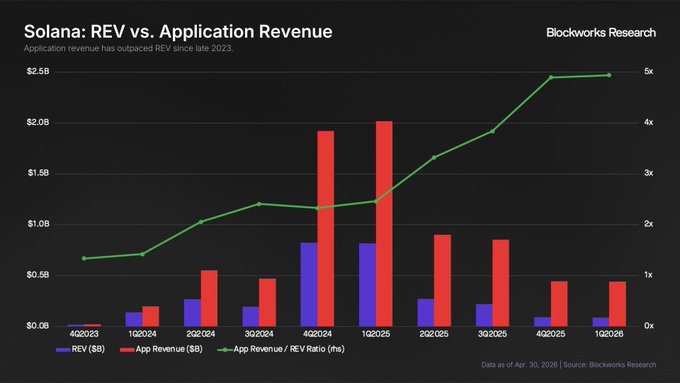The width and height of the screenshot is (680, 383).
Task: Click the "Data as of Apr. 30, 2026" source footnote
Action: pos(569,365)
